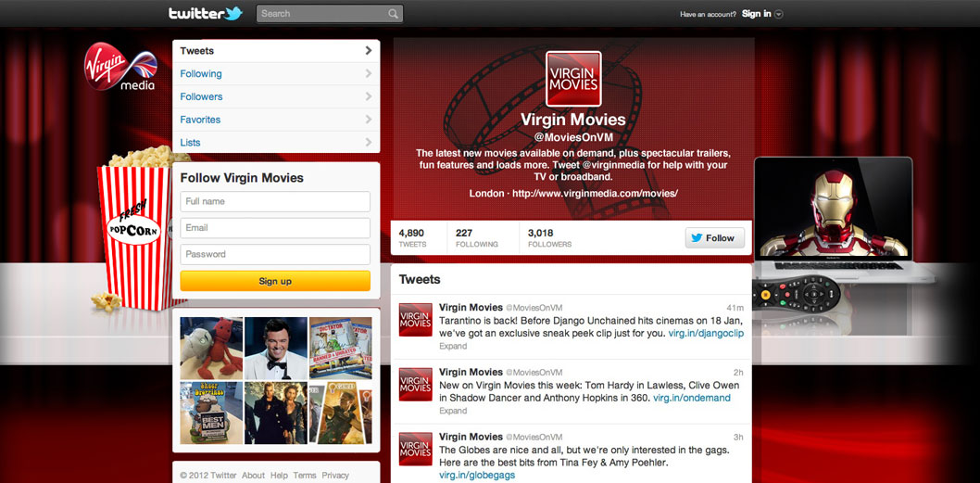Click the About footer link
The image size is (980, 483).
click(253, 476)
